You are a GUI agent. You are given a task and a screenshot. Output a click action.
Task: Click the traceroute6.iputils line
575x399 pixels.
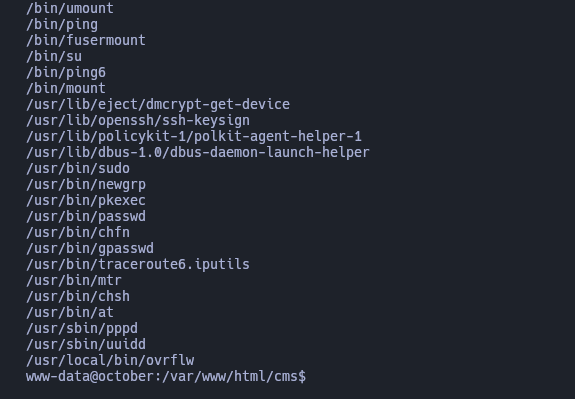point(138,264)
